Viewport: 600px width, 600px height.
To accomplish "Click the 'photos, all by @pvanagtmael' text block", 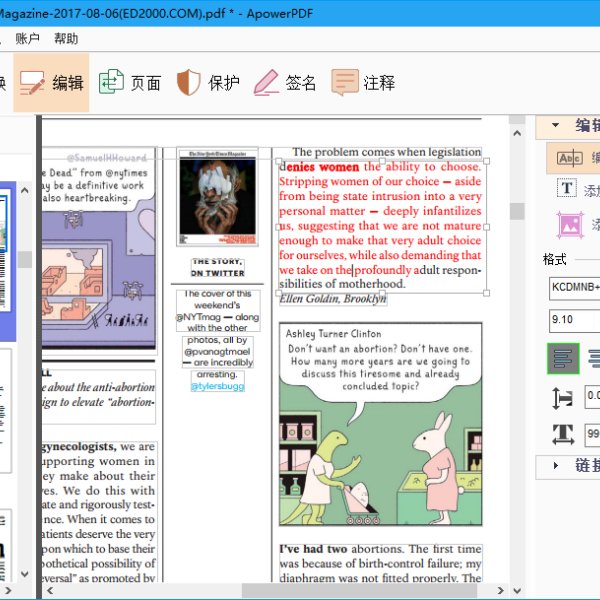I will pyautogui.click(x=218, y=351).
